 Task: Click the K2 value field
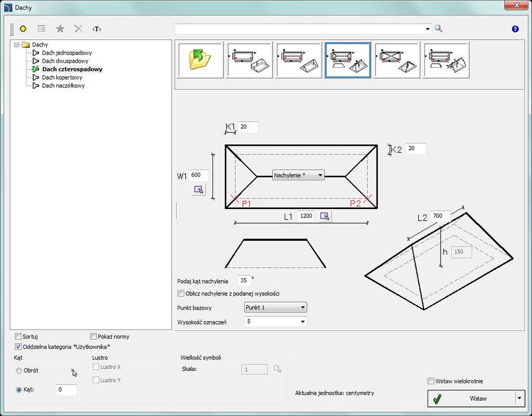pos(416,148)
